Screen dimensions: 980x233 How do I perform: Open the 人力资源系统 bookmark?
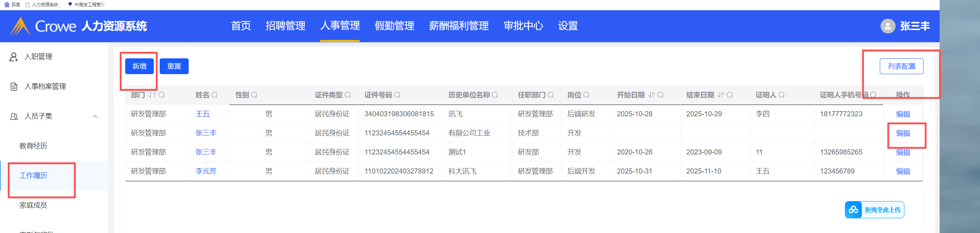(x=42, y=4)
